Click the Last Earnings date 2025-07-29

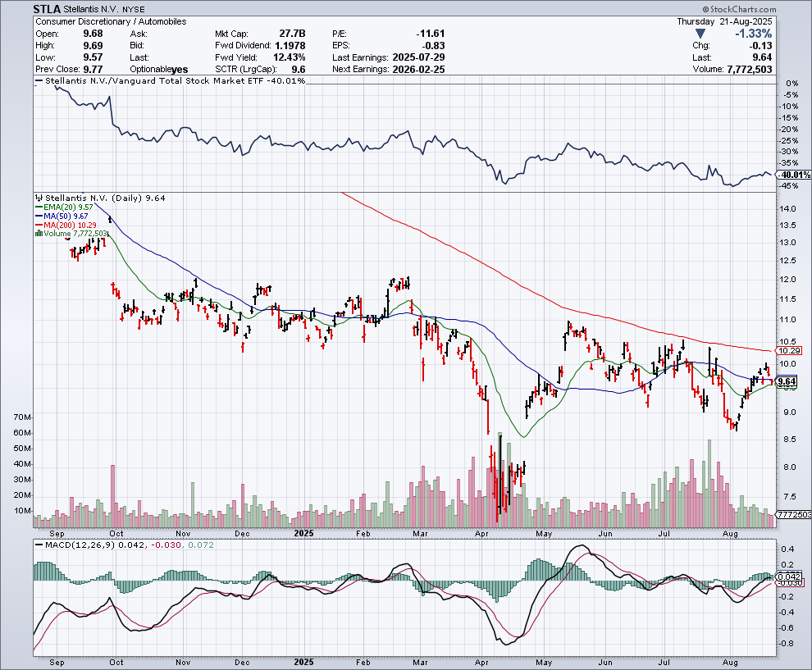click(418, 57)
